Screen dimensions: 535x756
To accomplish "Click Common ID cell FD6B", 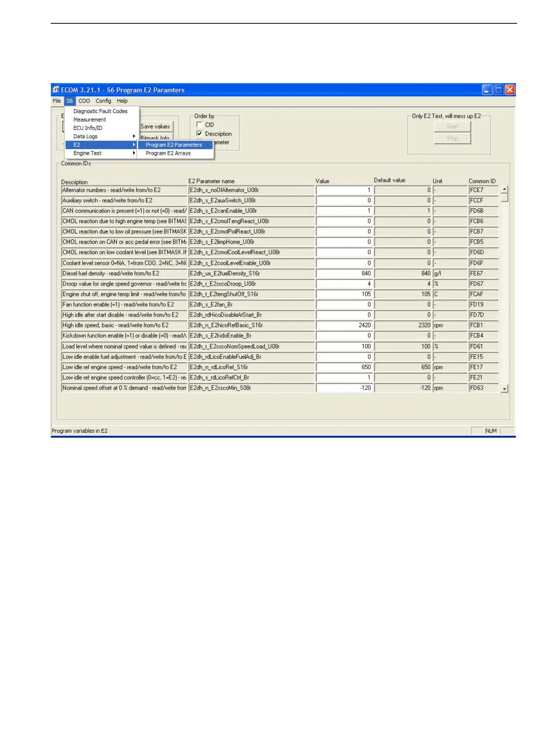I will pyautogui.click(x=484, y=211).
